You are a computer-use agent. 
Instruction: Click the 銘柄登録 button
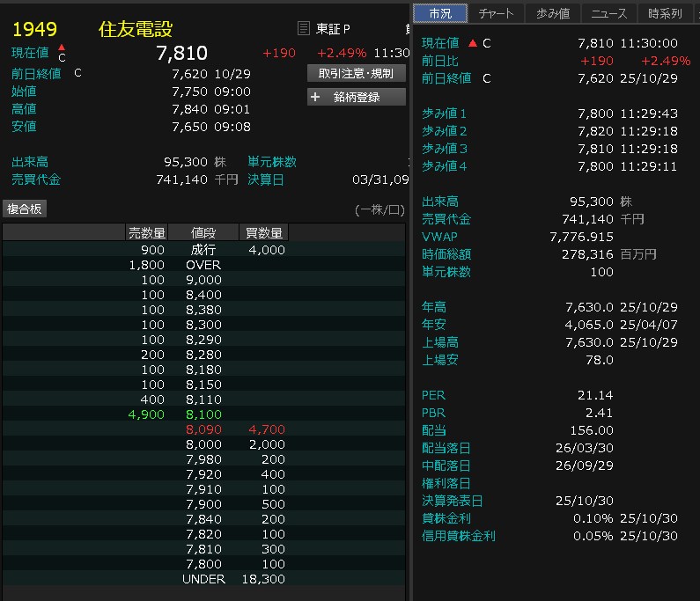357,97
